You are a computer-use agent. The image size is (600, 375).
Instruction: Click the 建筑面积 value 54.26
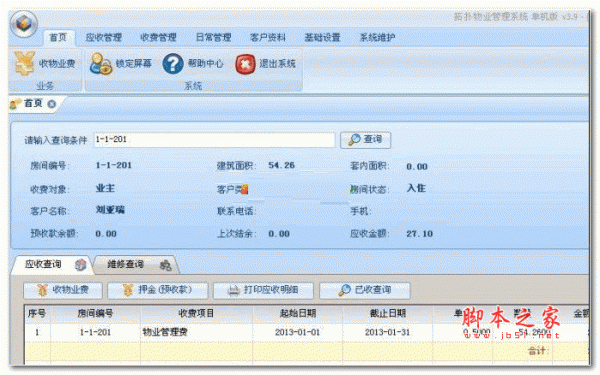281,165
